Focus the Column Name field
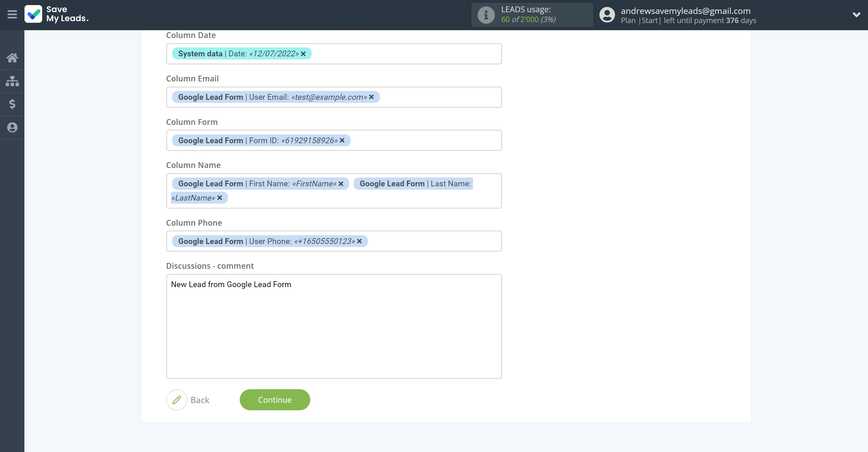This screenshot has height=452, width=868. tap(334, 191)
